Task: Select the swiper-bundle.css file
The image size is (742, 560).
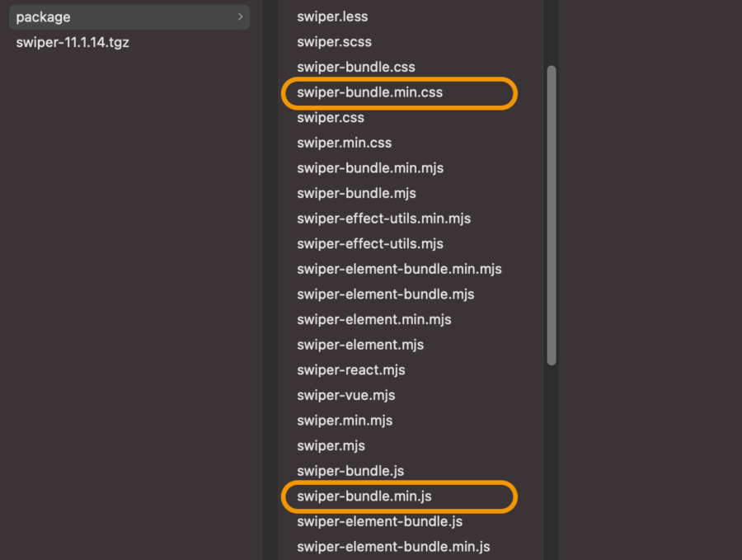Action: 356,68
